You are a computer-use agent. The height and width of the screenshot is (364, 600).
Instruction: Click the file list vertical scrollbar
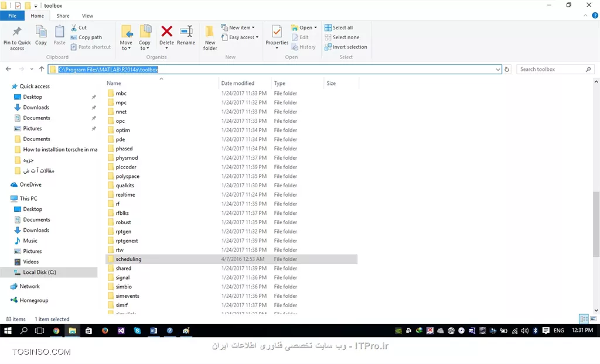pos(596,224)
